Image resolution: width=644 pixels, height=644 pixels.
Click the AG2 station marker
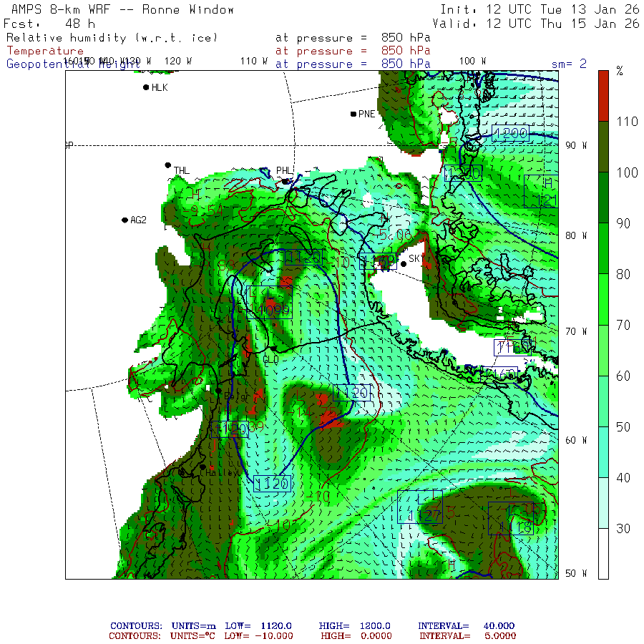pyautogui.click(x=125, y=220)
